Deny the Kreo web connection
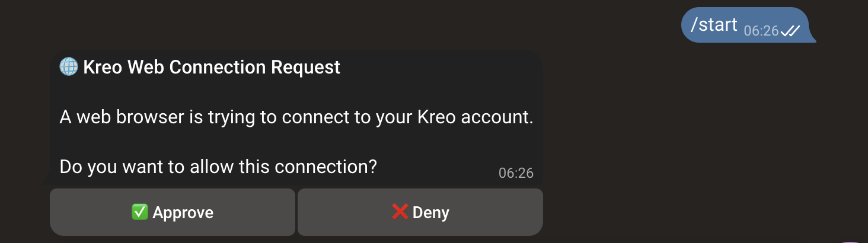Image resolution: width=868 pixels, height=243 pixels. [x=420, y=212]
